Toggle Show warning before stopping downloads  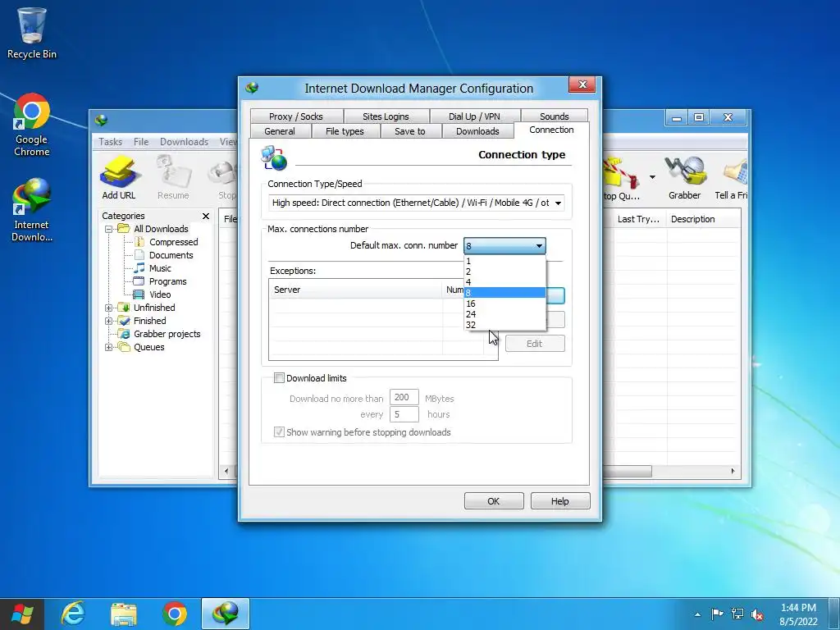tap(279, 432)
